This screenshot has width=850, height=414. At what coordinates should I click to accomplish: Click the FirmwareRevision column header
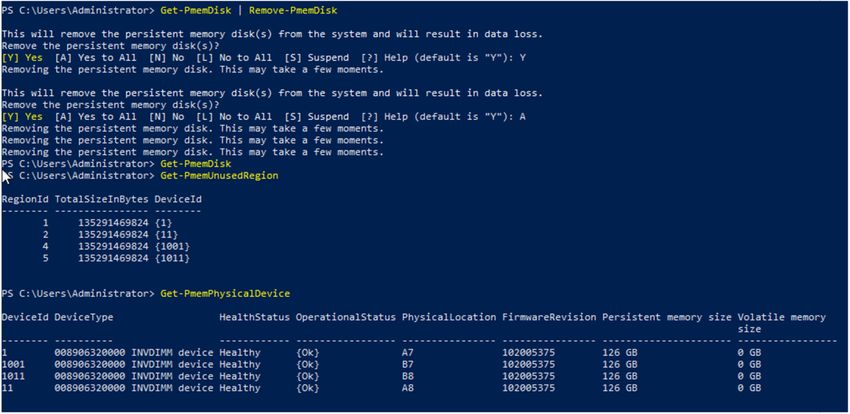coord(549,317)
